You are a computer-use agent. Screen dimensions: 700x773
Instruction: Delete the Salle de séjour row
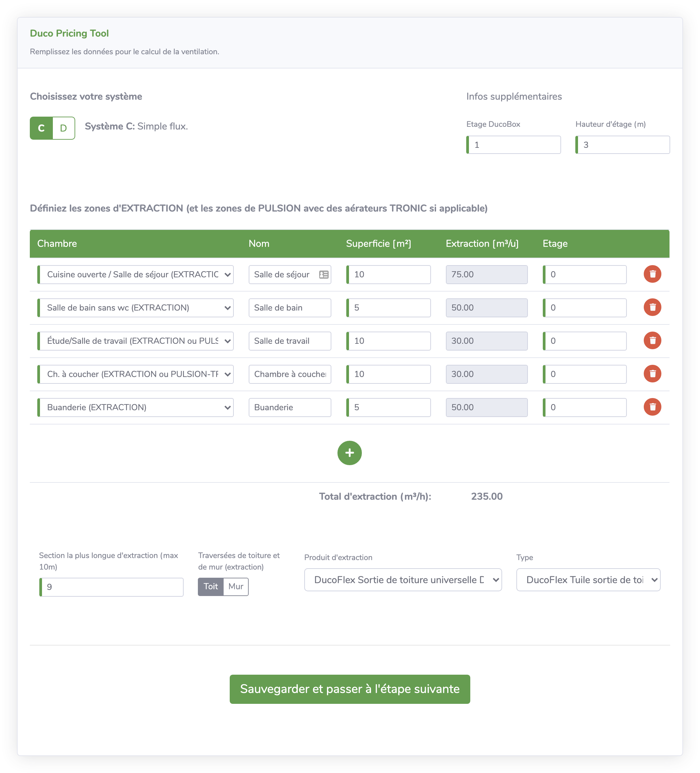pos(652,274)
